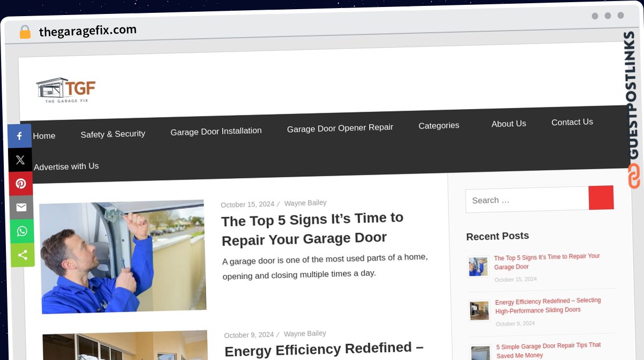The image size is (644, 360).
Task: Open the Categories menu item
Action: click(439, 126)
